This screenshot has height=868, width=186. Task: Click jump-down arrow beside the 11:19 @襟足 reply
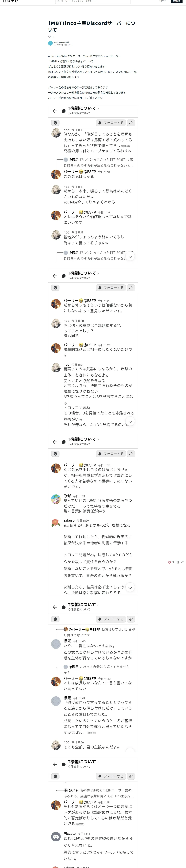(x=130, y=256)
